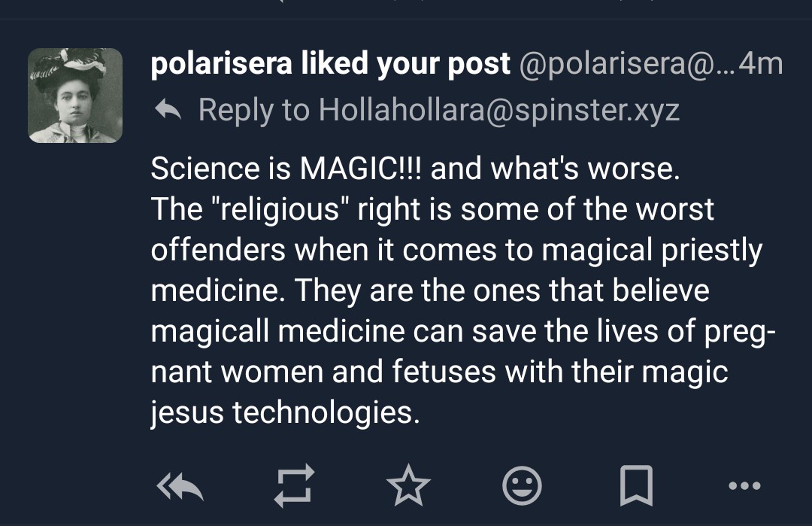Click the line beginning "The "religious" right"
This screenshot has height=526, width=812.
tap(432, 210)
